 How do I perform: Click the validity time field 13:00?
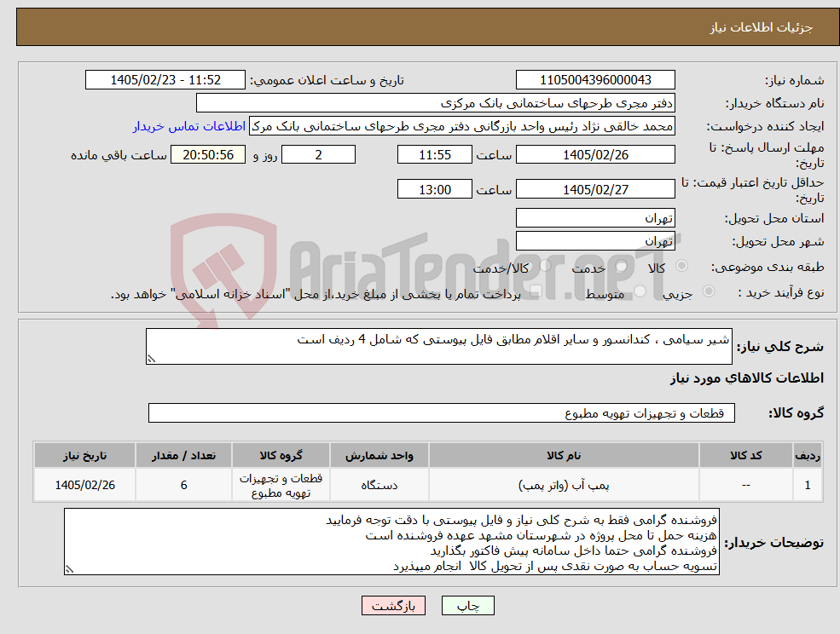[x=434, y=189]
